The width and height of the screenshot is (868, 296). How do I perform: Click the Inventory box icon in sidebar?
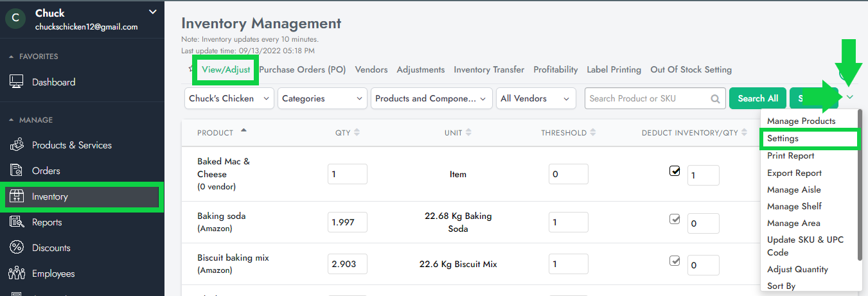click(x=17, y=197)
